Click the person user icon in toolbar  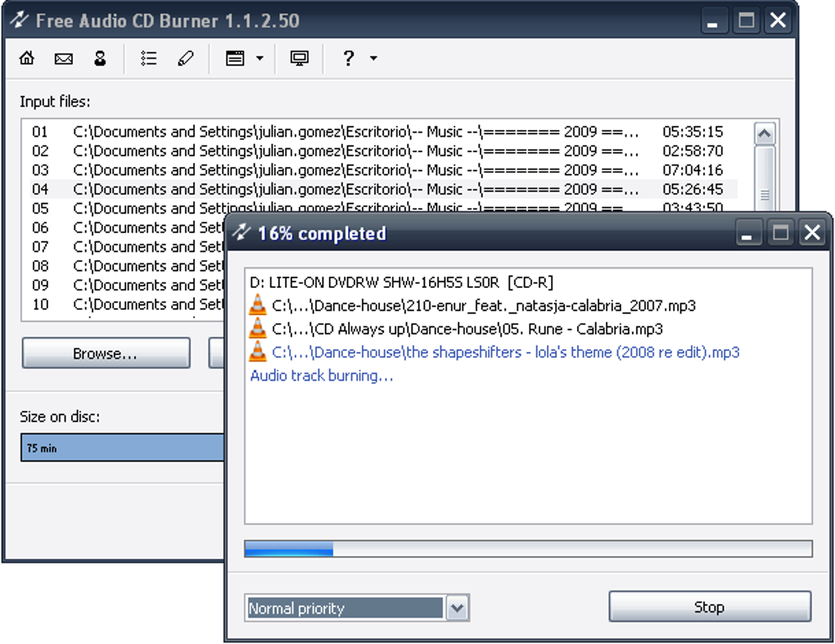pyautogui.click(x=100, y=58)
